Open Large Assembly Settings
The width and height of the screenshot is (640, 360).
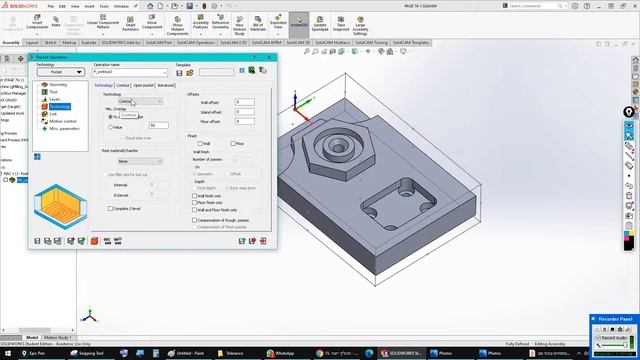tap(360, 26)
